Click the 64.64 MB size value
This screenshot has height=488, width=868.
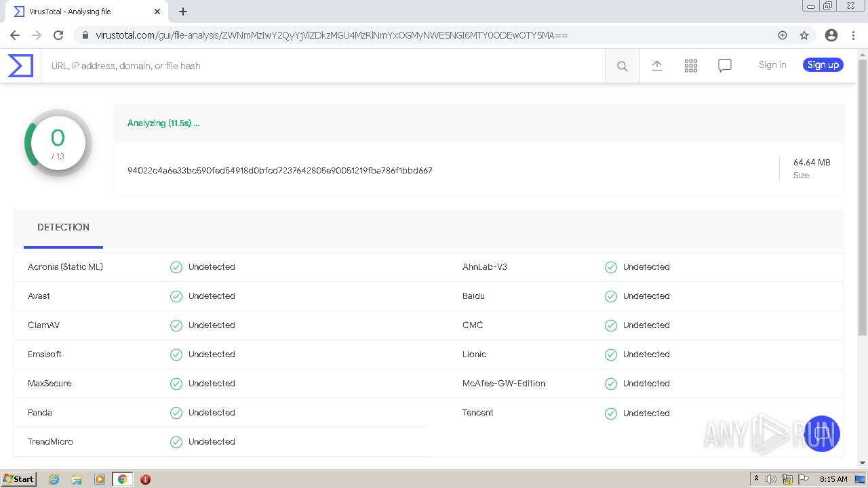tap(812, 162)
